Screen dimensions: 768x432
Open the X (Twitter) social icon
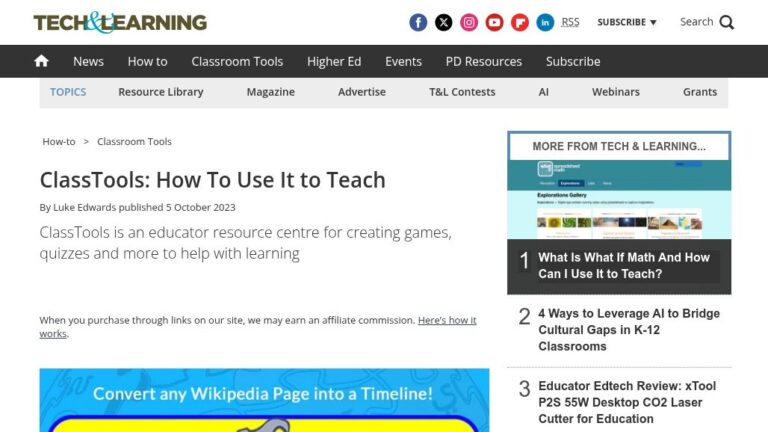click(x=443, y=22)
